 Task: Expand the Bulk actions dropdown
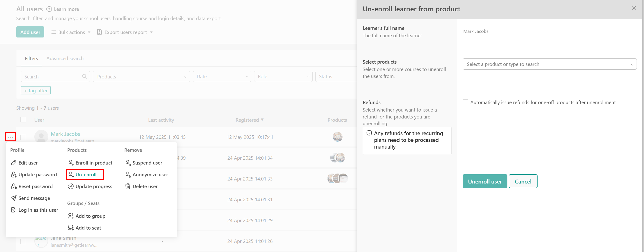pos(71,32)
